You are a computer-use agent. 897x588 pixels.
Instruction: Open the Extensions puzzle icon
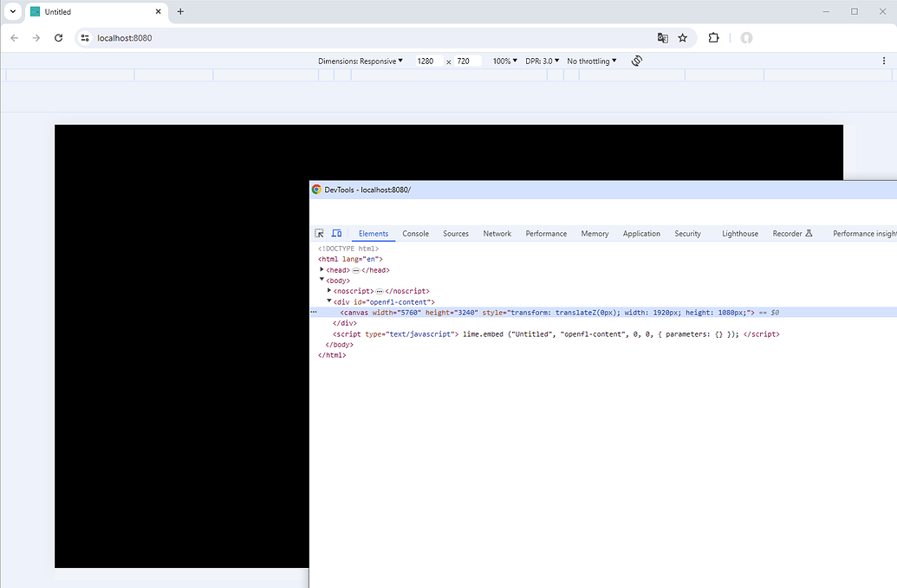click(x=713, y=38)
